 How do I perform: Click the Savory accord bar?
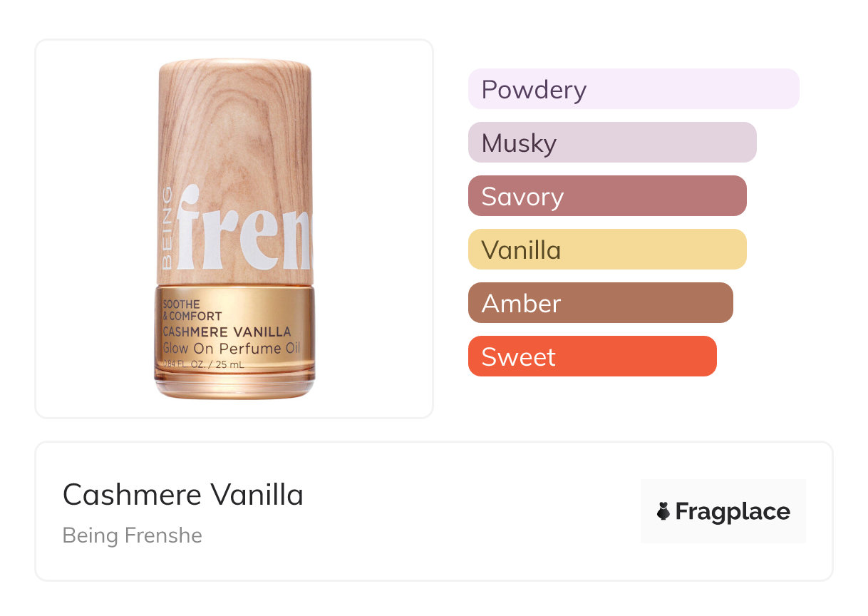pyautogui.click(x=606, y=196)
